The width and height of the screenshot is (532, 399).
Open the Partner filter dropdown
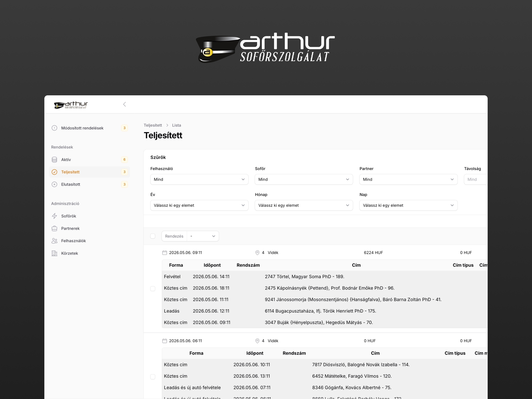point(408,179)
